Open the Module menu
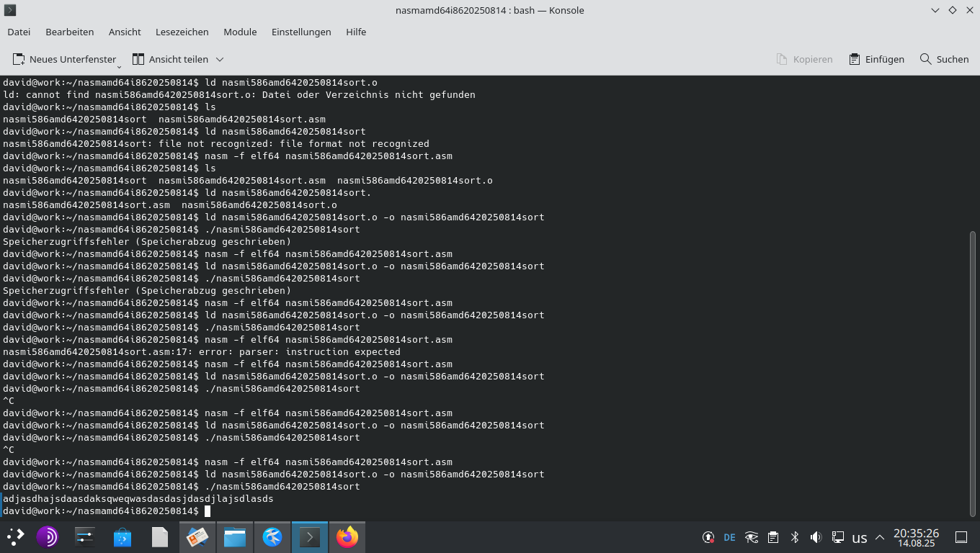 tap(240, 32)
